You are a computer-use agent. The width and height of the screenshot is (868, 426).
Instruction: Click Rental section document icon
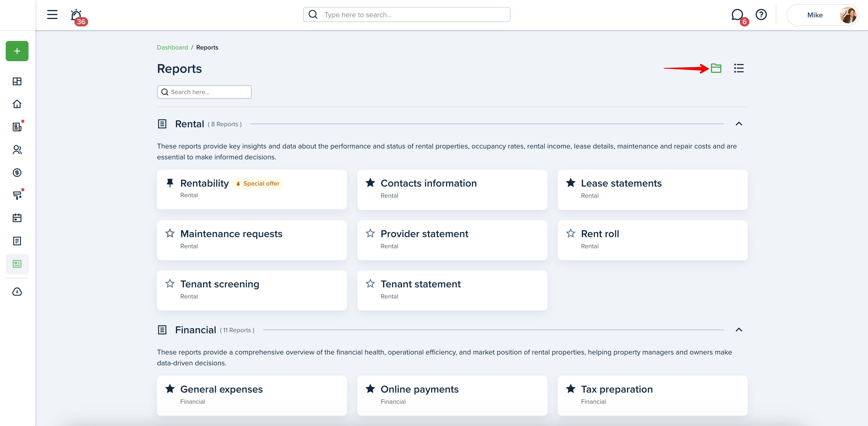click(x=162, y=124)
